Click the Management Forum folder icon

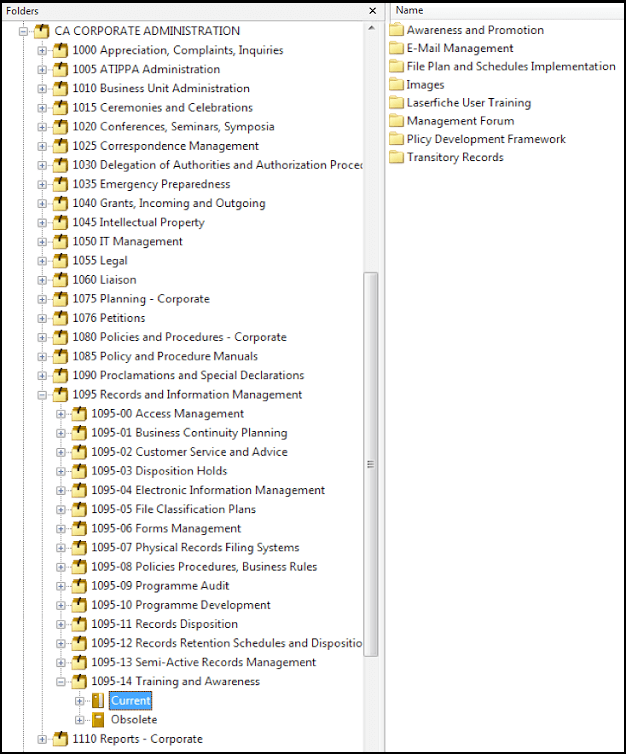pyautogui.click(x=396, y=121)
